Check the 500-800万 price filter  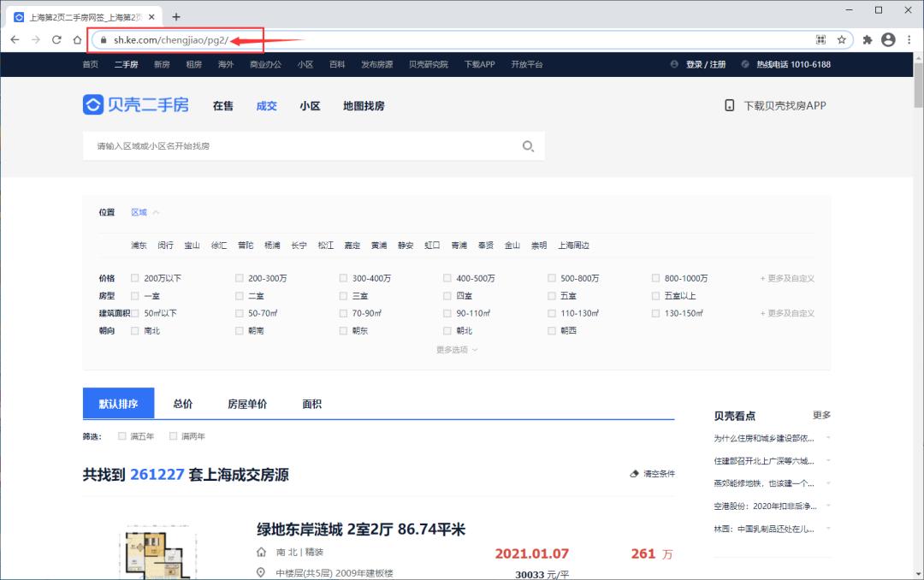point(552,278)
